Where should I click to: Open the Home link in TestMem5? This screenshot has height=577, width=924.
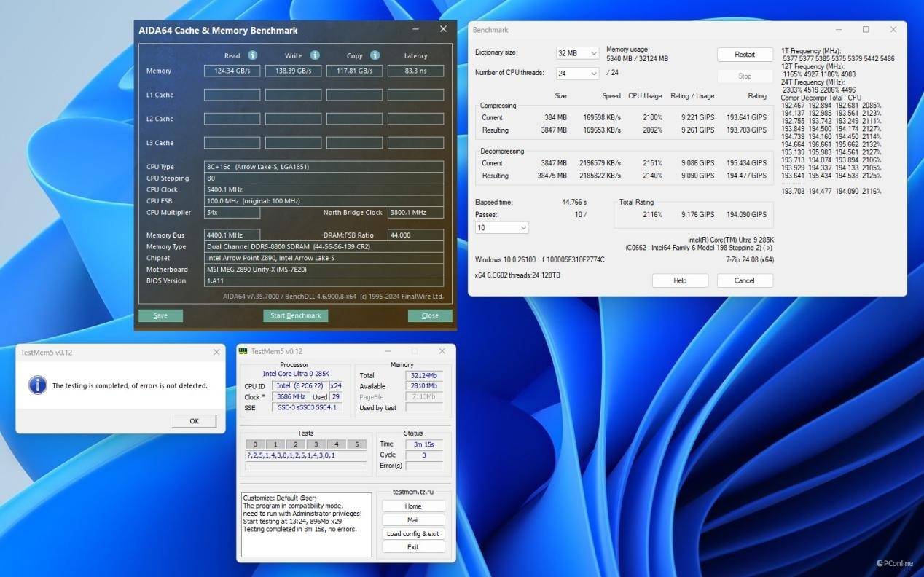point(412,506)
